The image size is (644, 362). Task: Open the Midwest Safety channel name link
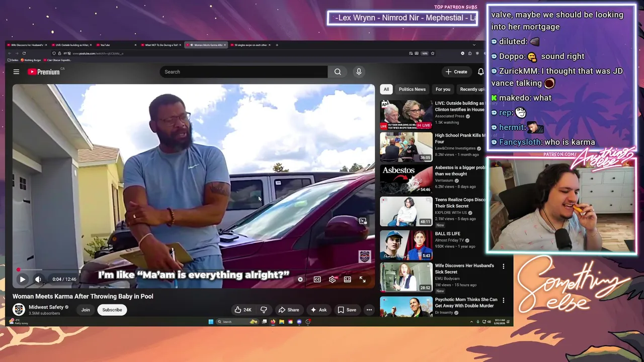pos(46,307)
